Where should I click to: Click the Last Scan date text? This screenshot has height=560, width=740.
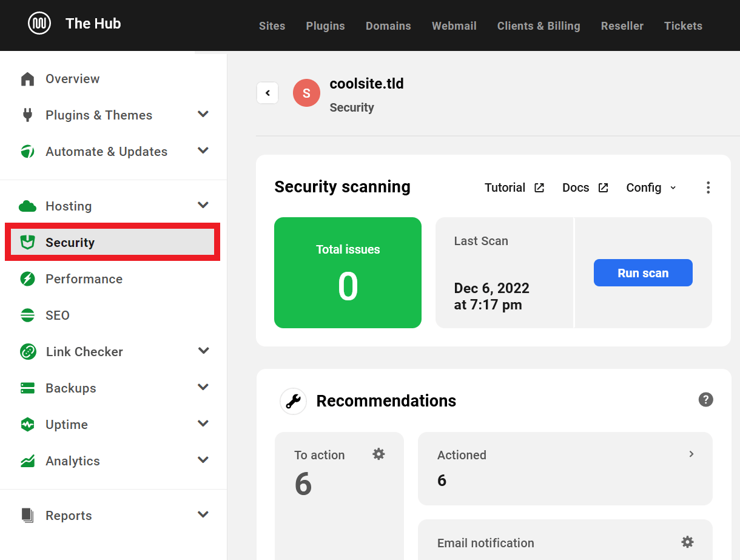[x=491, y=296]
